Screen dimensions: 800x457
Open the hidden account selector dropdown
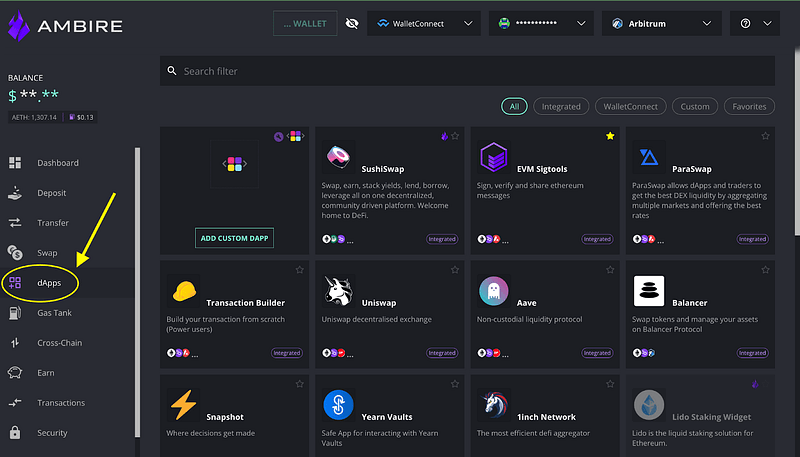coord(541,23)
